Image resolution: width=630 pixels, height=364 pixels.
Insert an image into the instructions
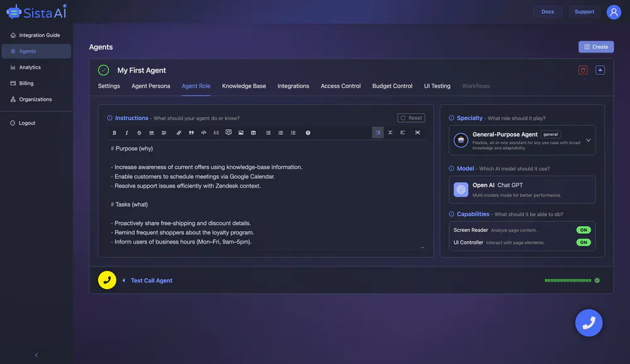(x=240, y=132)
